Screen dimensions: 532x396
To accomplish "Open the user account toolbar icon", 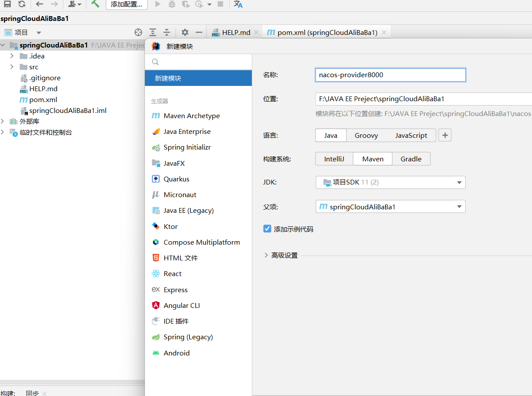I will coord(75,4).
